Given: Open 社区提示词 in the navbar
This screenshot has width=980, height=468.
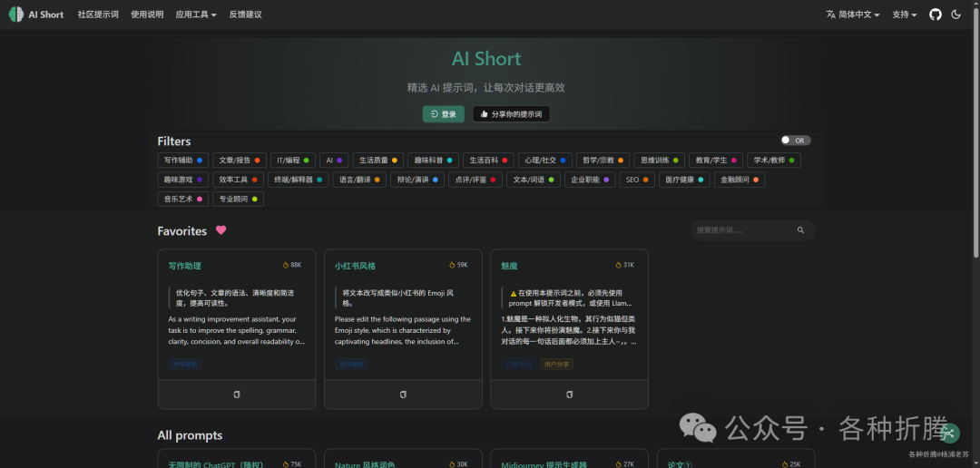Looking at the screenshot, I should (x=97, y=15).
